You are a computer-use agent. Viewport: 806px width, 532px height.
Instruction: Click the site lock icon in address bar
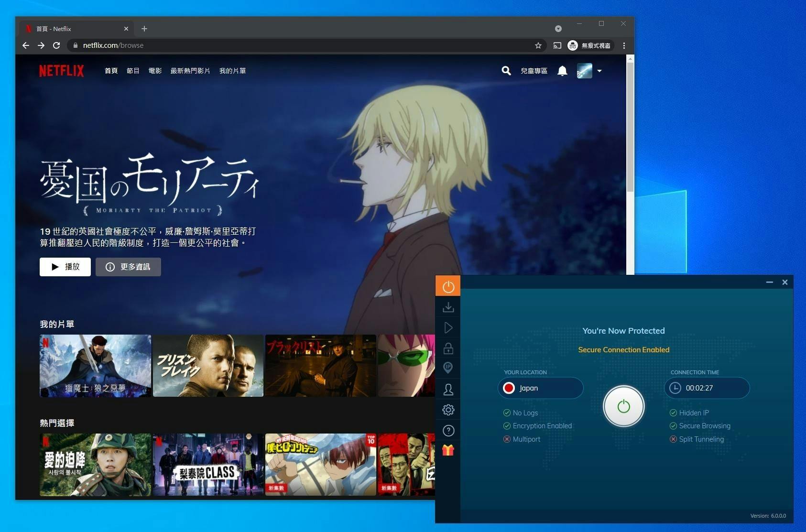(76, 45)
